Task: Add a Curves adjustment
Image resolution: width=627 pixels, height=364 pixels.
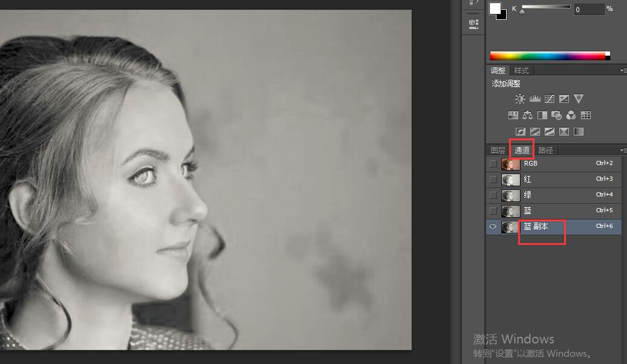Action: [549, 99]
